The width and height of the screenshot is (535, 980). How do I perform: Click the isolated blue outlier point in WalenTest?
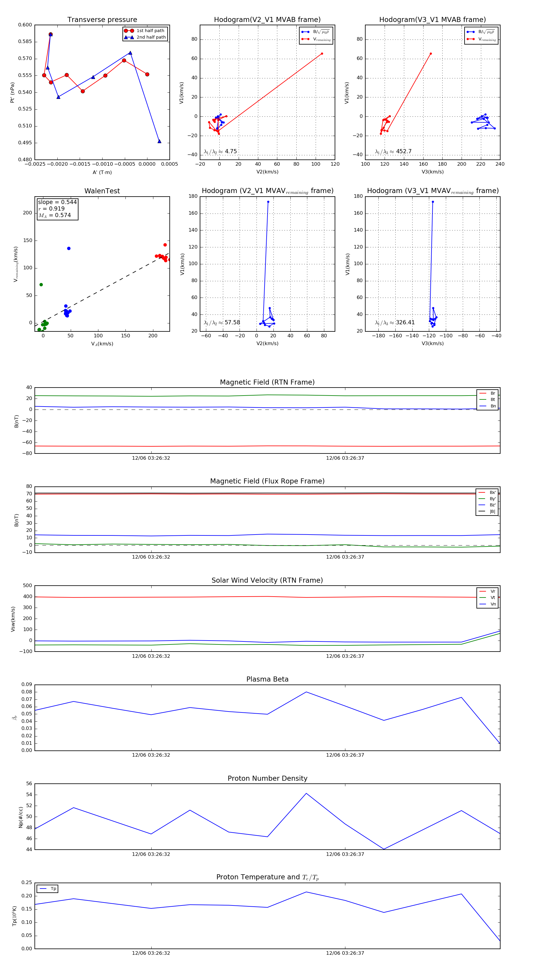pyautogui.click(x=69, y=249)
